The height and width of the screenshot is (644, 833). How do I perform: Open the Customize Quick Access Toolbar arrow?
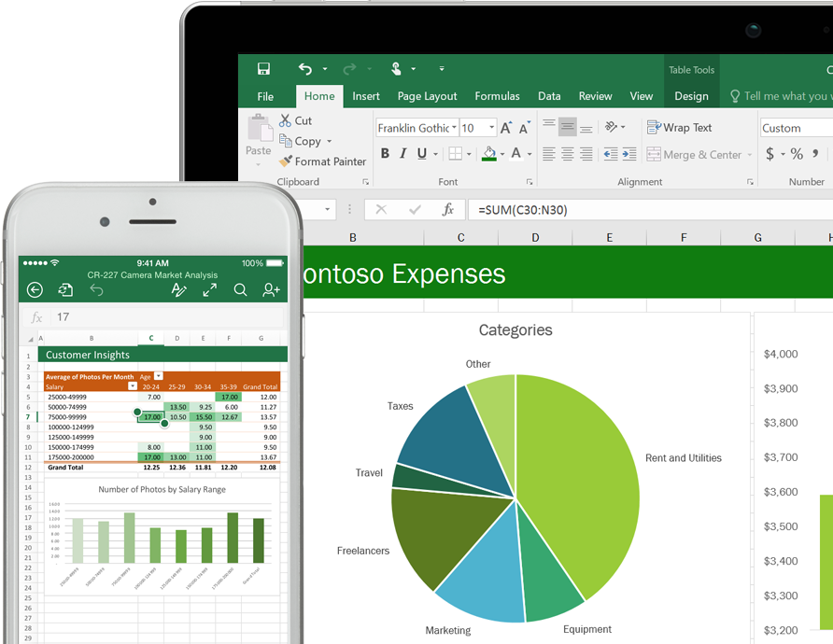pos(442,68)
